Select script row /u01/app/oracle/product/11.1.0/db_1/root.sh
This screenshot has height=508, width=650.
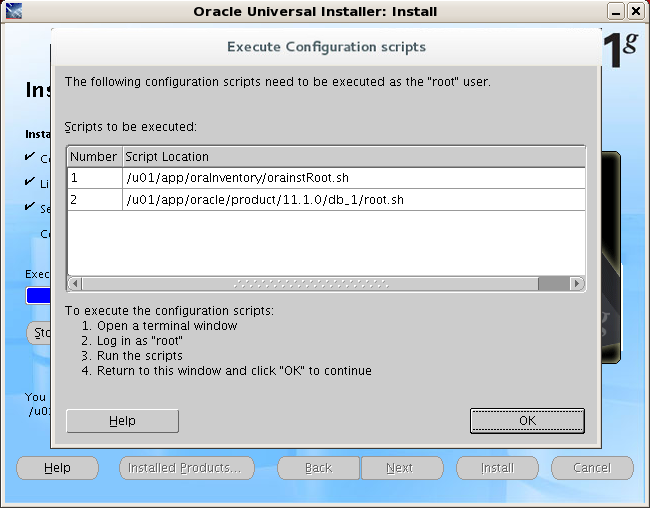click(326, 200)
